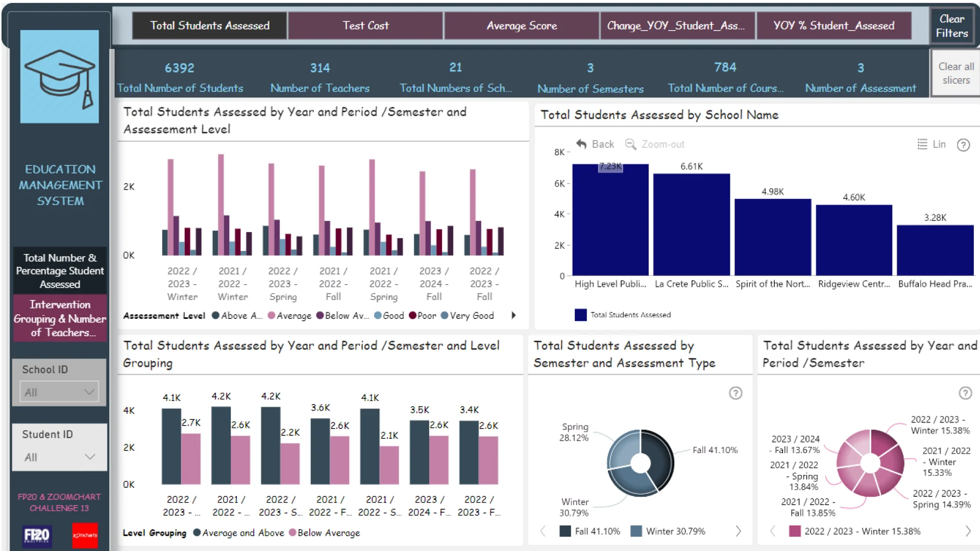Viewport: 980px width, 551px height.
Task: Toggle Total Students Assessed legend swatch
Action: point(580,315)
